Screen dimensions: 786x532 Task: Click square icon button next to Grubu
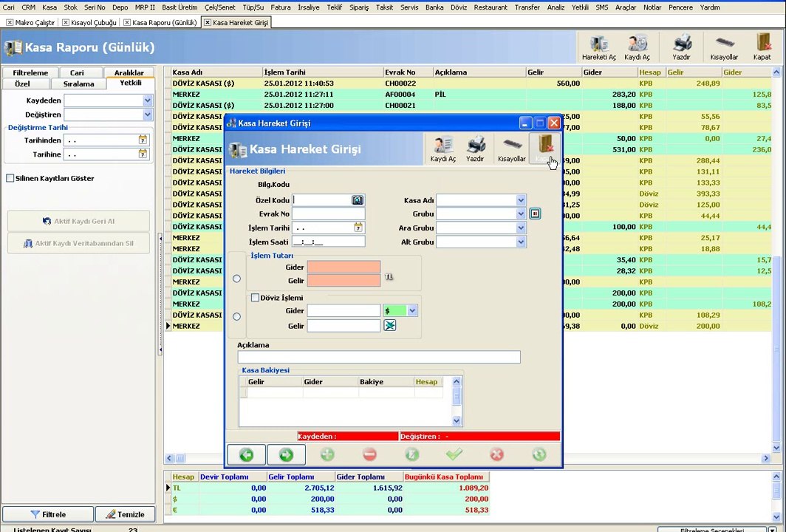coord(535,214)
